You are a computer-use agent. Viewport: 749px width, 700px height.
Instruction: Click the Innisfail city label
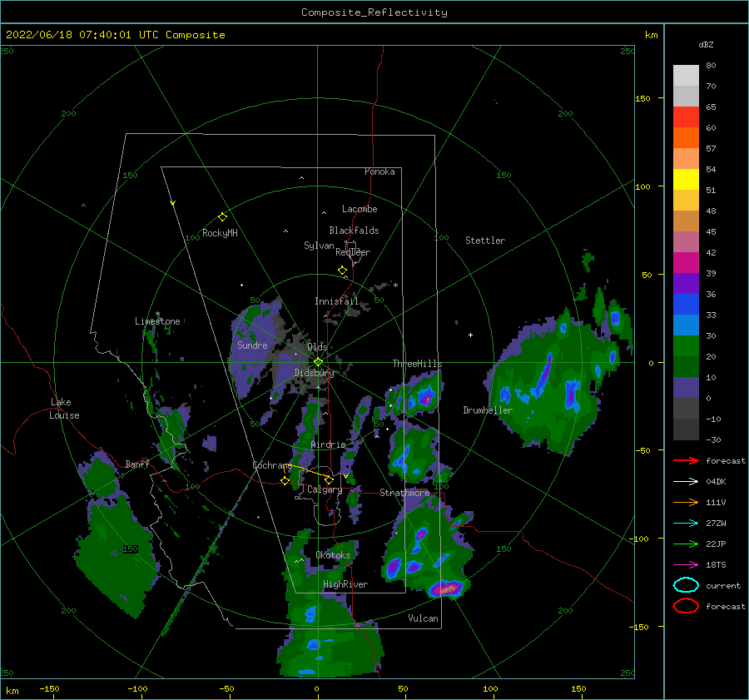pos(336,301)
